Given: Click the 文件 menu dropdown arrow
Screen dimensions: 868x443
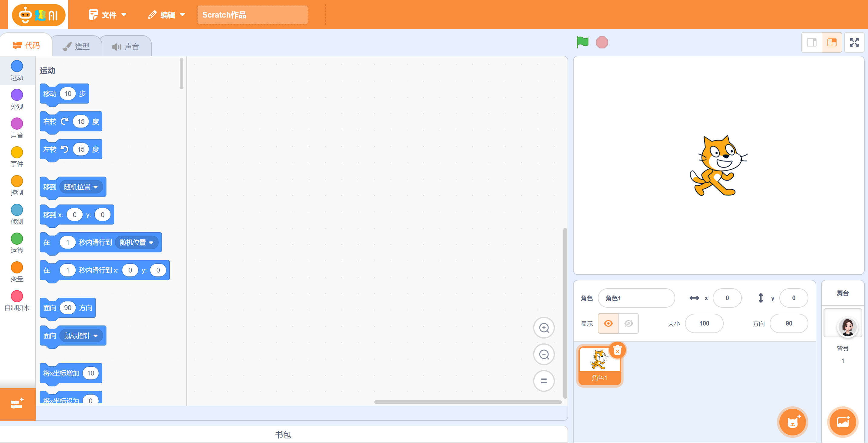Looking at the screenshot, I should [x=124, y=15].
